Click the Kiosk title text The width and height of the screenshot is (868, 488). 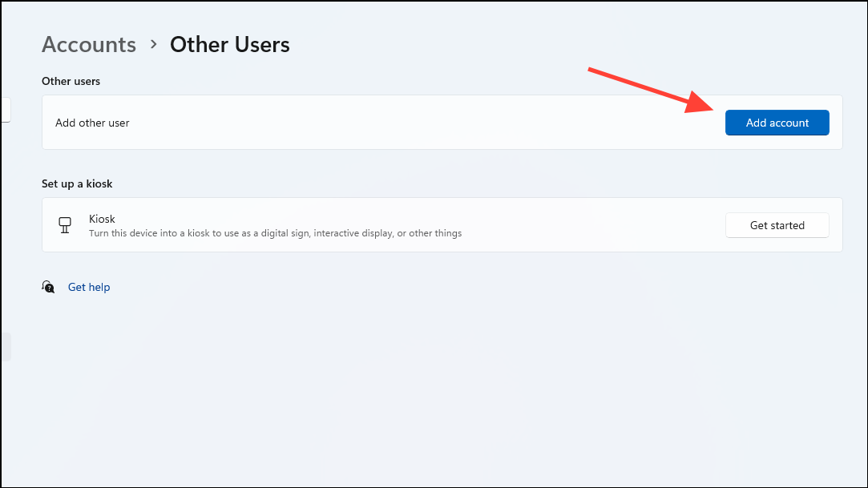pyautogui.click(x=102, y=219)
